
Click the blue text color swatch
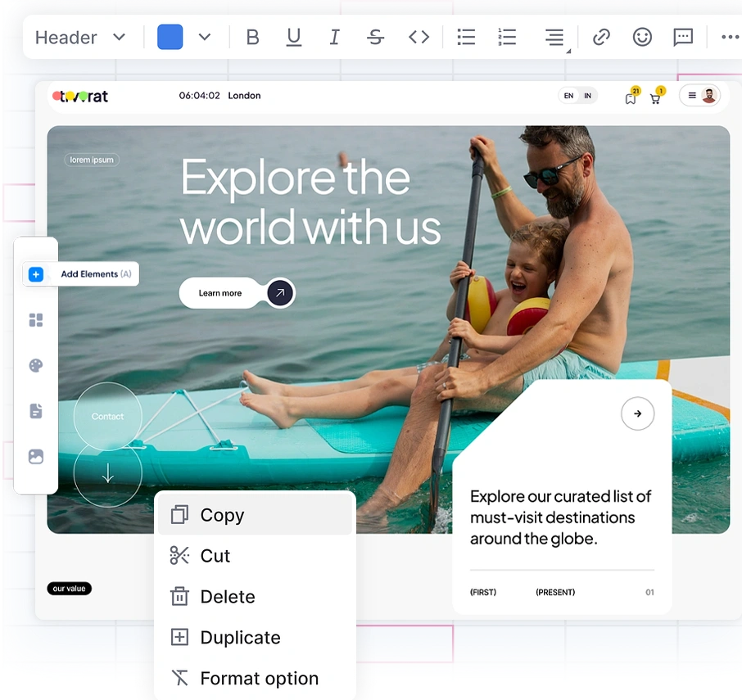170,38
